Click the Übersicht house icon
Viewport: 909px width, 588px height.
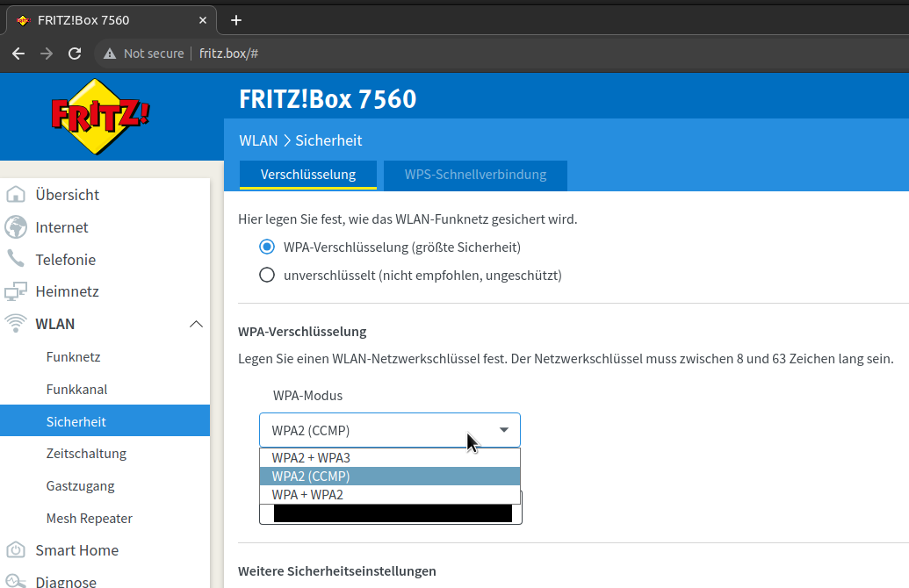click(x=17, y=195)
